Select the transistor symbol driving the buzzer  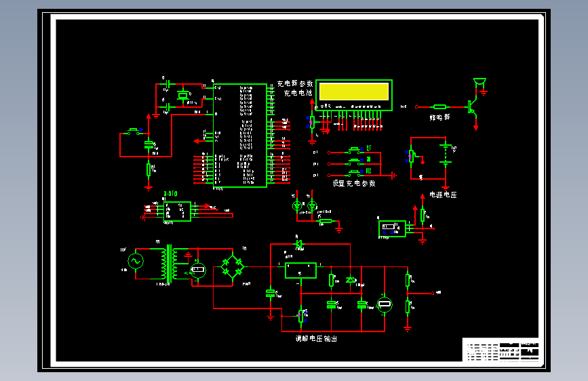click(x=473, y=107)
